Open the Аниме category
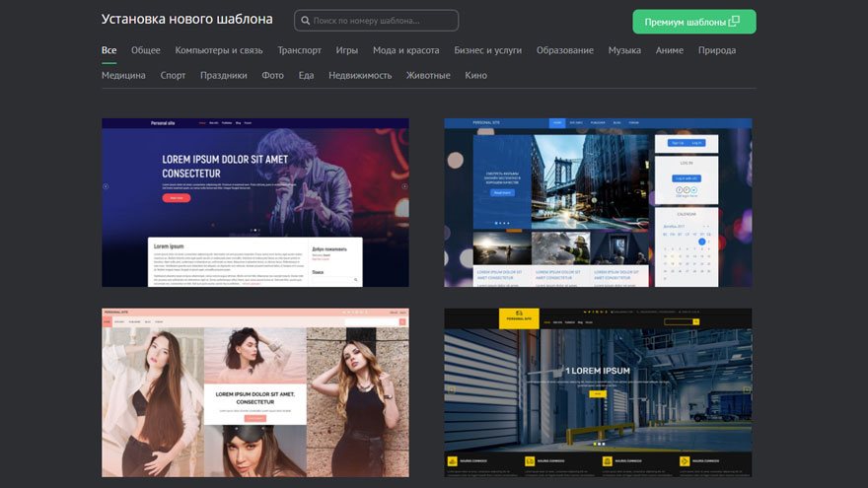 [669, 50]
